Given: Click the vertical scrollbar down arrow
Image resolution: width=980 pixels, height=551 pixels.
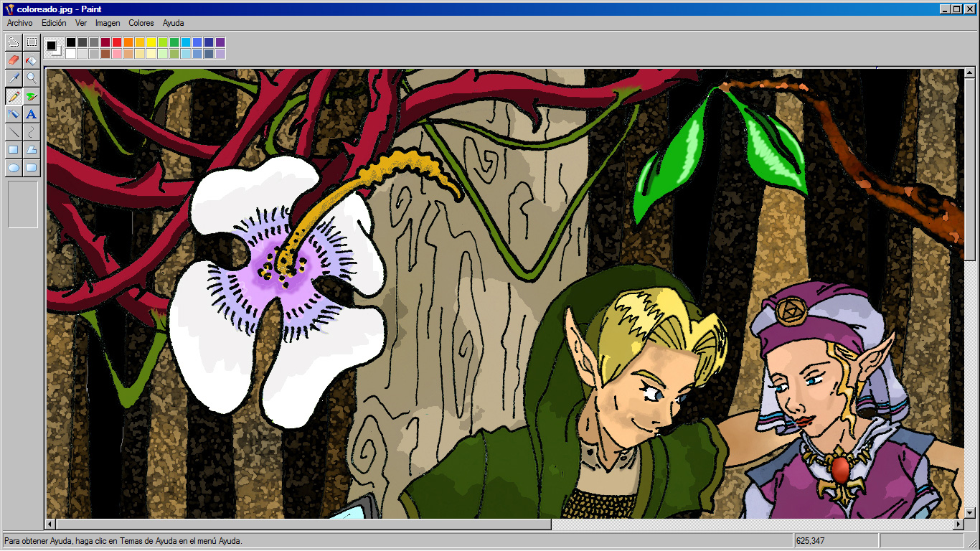Looking at the screenshot, I should point(969,512).
